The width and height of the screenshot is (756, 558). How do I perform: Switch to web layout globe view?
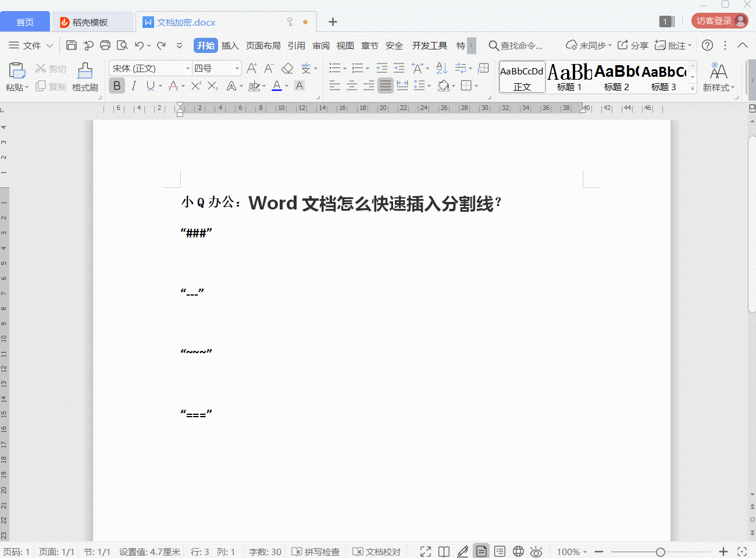click(x=518, y=552)
